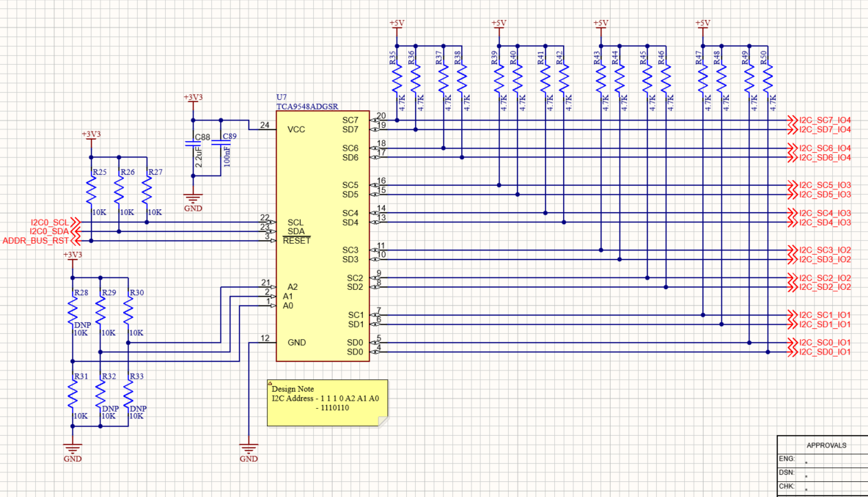
Task: Collapse the Design Note corner triangle
Action: click(x=271, y=383)
